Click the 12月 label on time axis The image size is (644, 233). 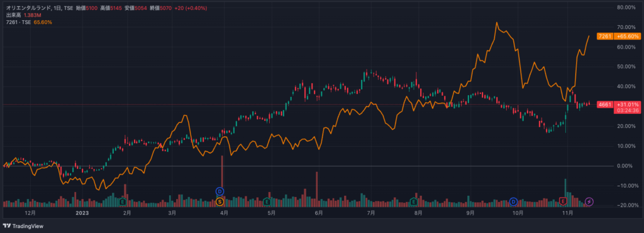click(30, 213)
